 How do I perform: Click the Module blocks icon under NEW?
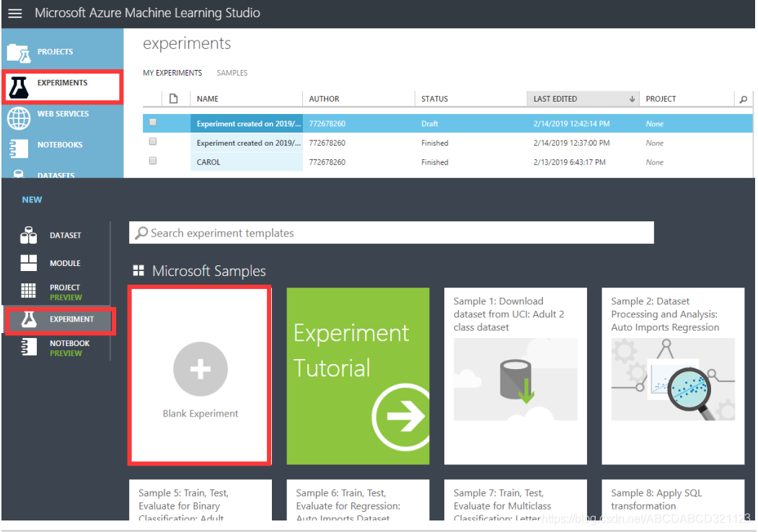click(x=29, y=263)
